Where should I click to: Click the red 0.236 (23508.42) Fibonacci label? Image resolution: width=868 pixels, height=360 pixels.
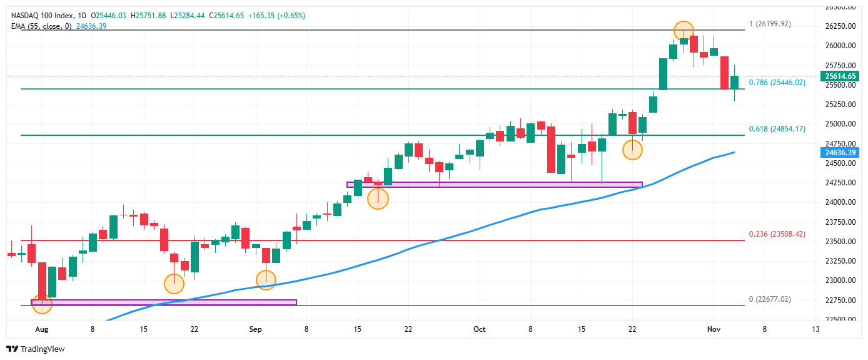(786, 235)
